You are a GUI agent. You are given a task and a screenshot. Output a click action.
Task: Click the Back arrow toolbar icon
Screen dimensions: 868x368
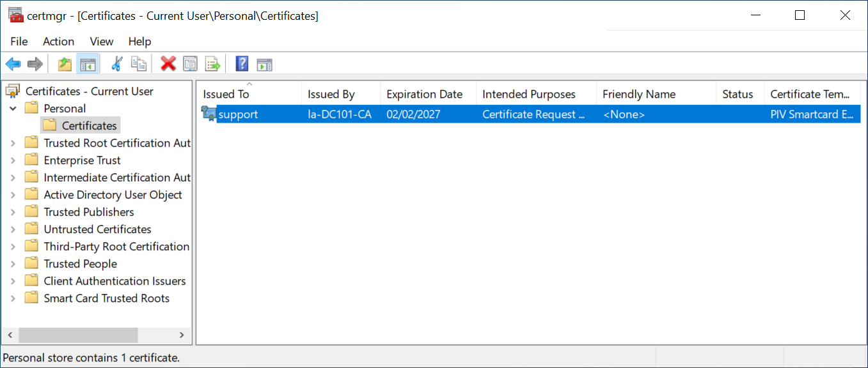(x=13, y=64)
